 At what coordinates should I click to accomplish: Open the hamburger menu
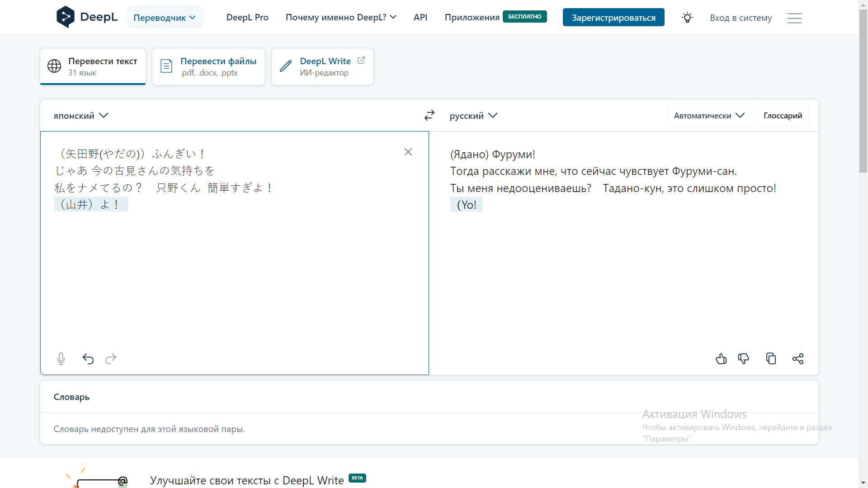(794, 18)
